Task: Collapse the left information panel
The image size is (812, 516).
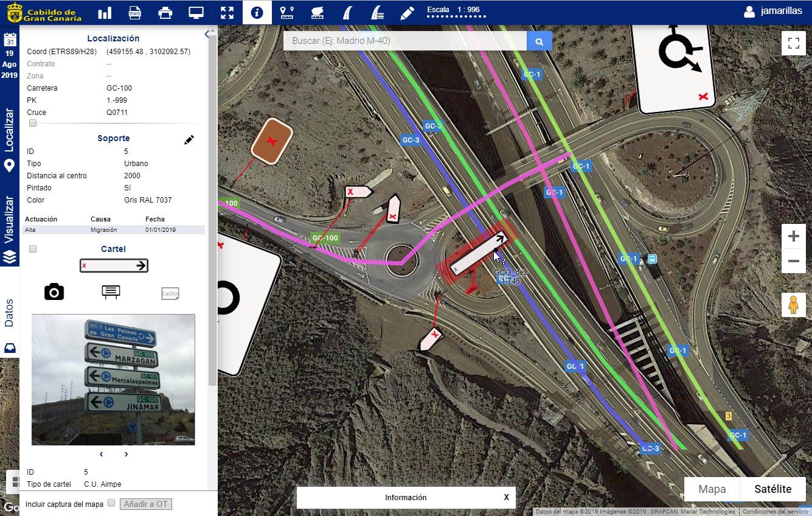Action: click(x=207, y=35)
